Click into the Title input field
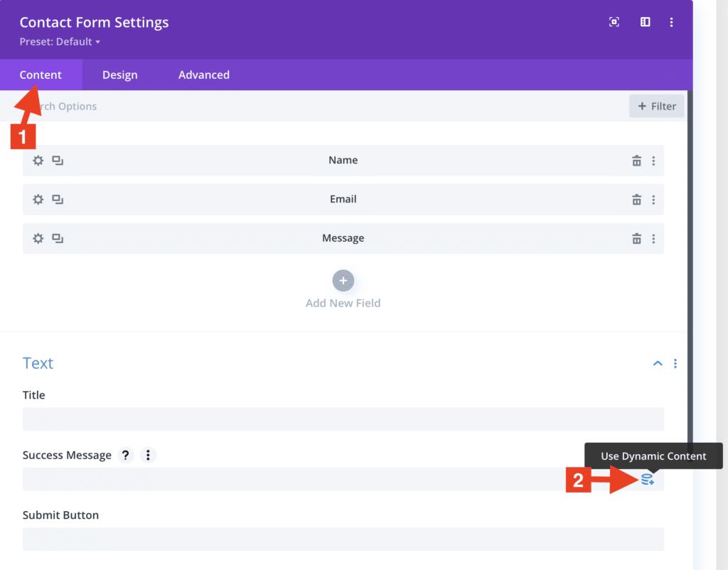Viewport: 728px width, 570px height. click(x=343, y=419)
